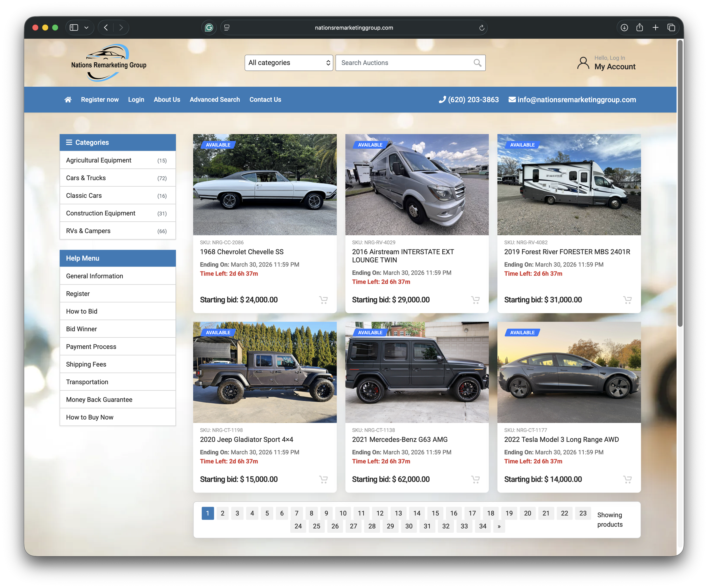Screen dimensions: 708x588
Task: Select RVs & Campers category
Action: [118, 231]
